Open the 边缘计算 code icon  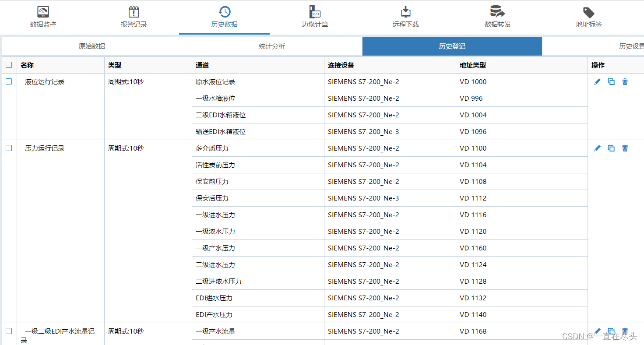(x=315, y=12)
